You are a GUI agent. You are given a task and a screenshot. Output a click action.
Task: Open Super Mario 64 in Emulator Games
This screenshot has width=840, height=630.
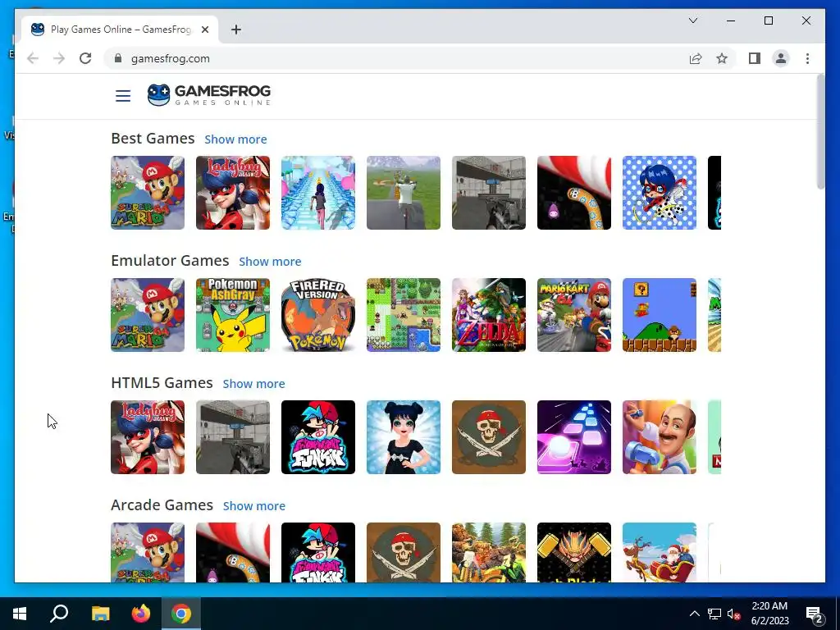pyautogui.click(x=148, y=315)
